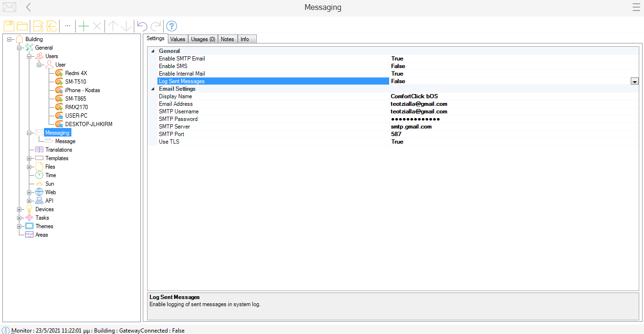Collapse the Users tree node
This screenshot has width=644, height=334.
click(29, 56)
